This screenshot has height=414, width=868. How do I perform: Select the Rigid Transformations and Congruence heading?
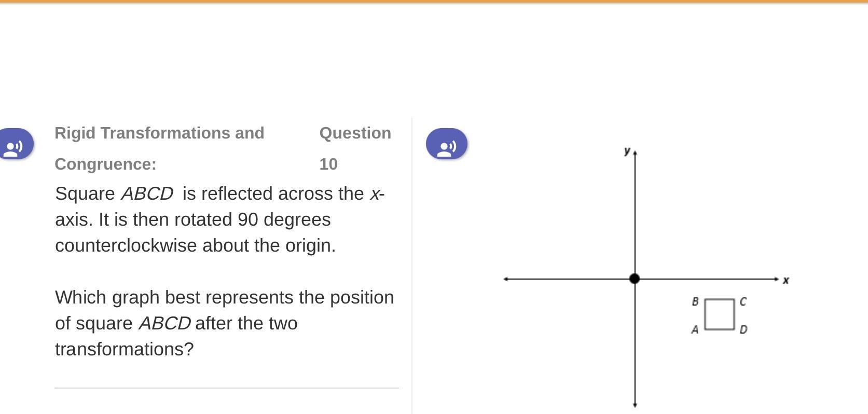pos(159,148)
